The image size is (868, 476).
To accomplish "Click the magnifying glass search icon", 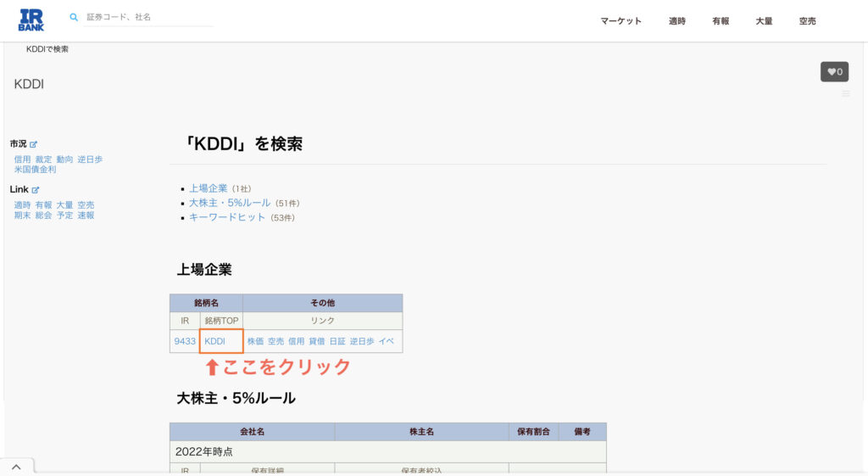I will coord(74,17).
